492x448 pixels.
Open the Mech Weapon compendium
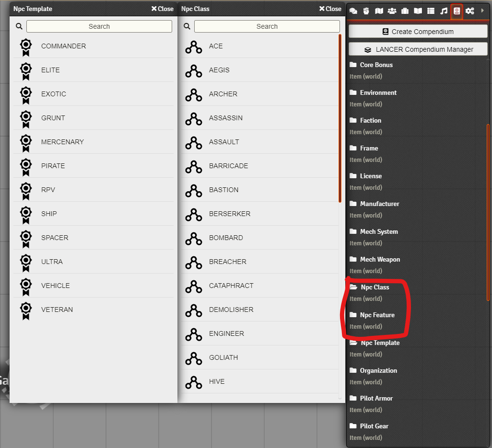(x=380, y=260)
